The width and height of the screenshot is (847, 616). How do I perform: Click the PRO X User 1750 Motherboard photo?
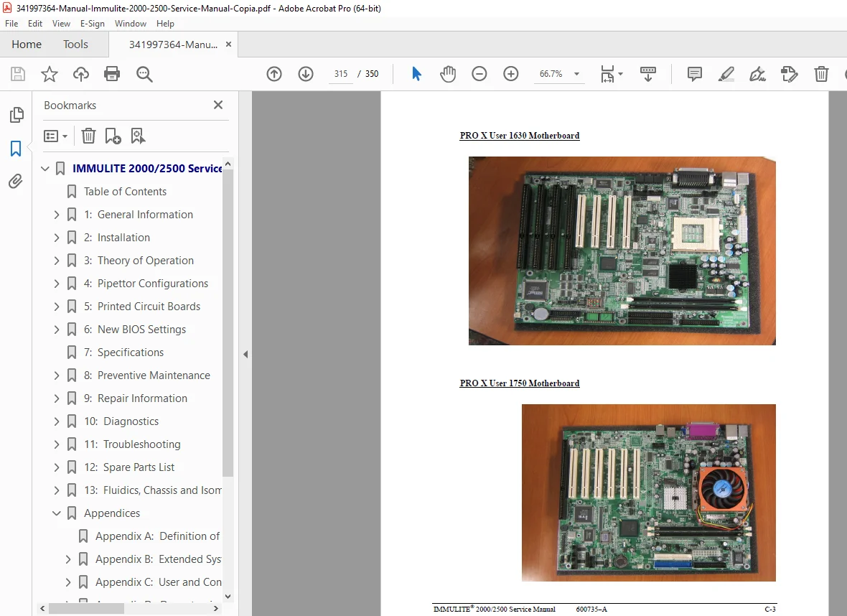coord(648,493)
